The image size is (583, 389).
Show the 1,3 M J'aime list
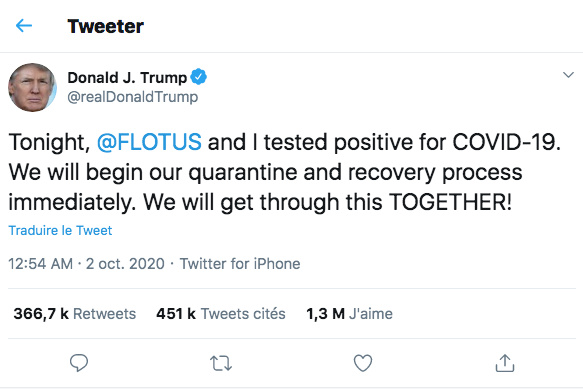pos(349,314)
